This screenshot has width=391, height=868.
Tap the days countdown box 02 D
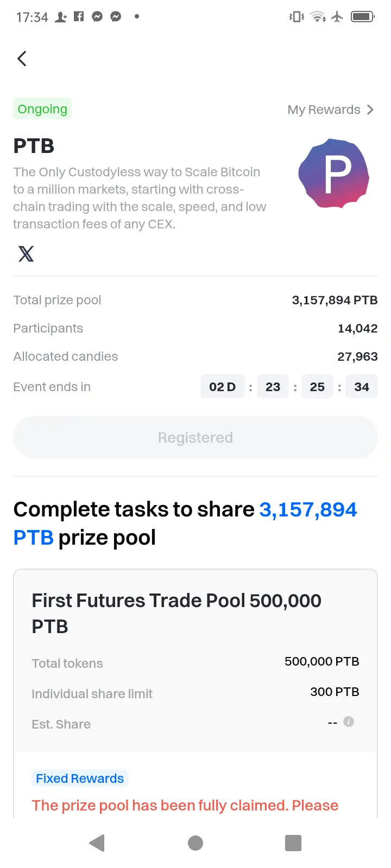pos(223,387)
